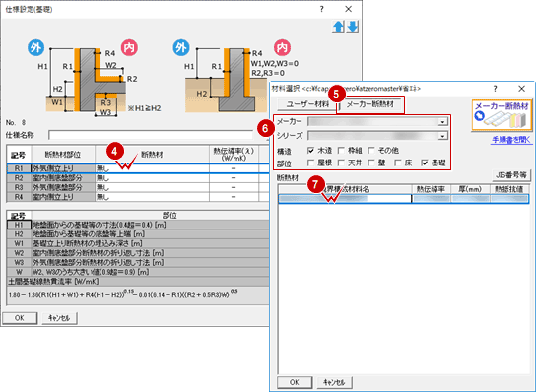
Task: Click the blue up arrow icon
Action: pos(338,27)
